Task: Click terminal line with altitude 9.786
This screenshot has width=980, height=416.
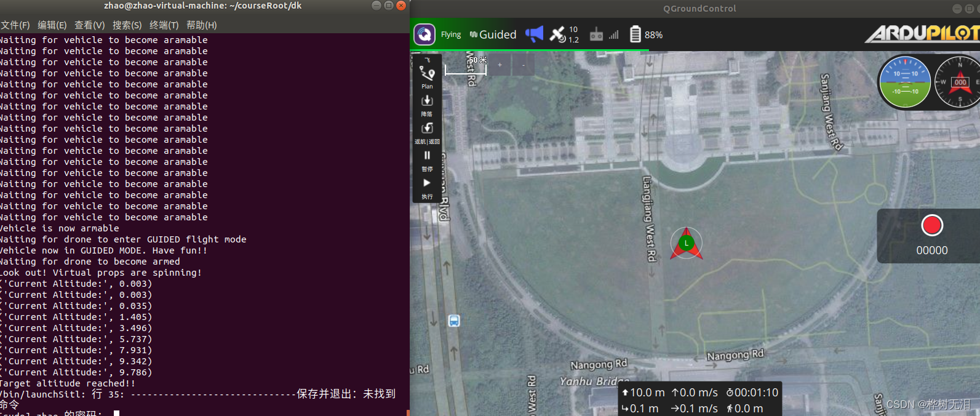Action: pyautogui.click(x=76, y=372)
